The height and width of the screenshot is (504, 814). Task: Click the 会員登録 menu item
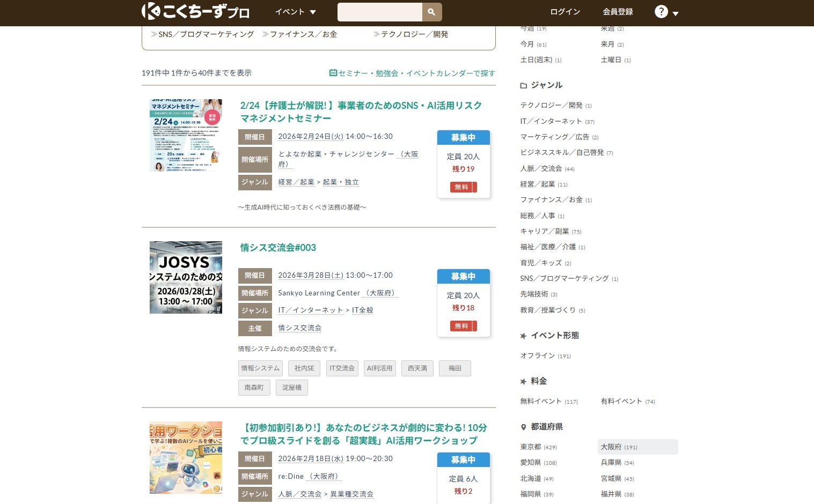tap(618, 12)
